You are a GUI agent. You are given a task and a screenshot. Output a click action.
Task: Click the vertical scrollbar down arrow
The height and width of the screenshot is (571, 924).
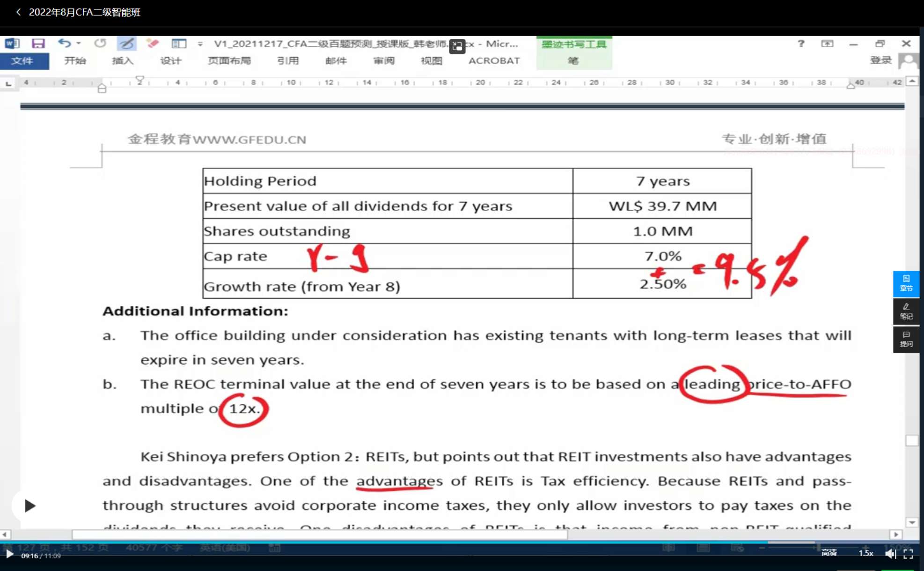coord(912,522)
